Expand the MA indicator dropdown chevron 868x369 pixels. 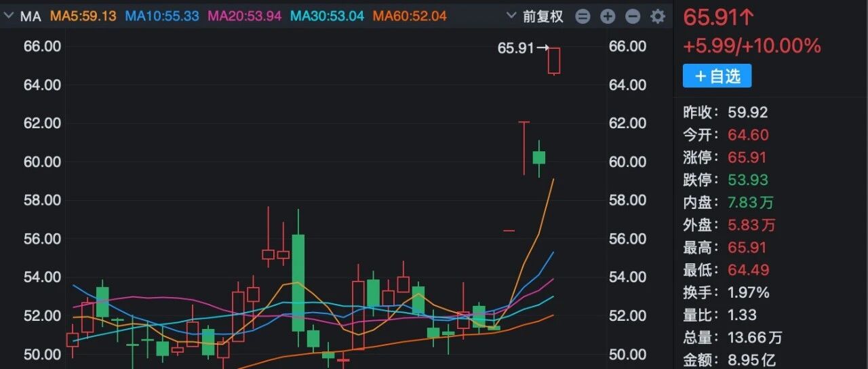(8, 16)
